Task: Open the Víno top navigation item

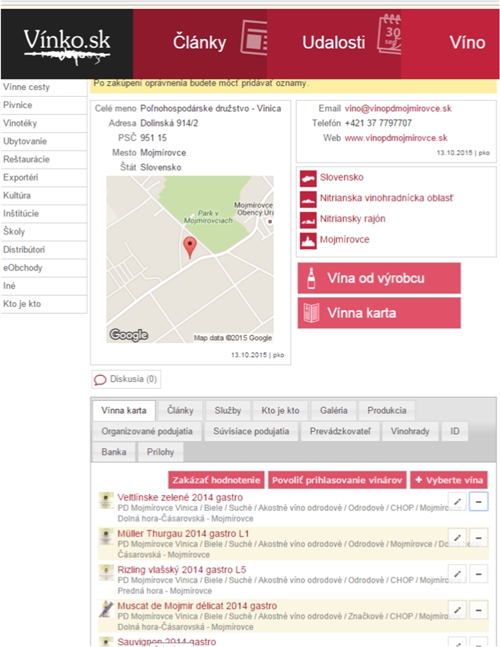Action: pyautogui.click(x=450, y=43)
